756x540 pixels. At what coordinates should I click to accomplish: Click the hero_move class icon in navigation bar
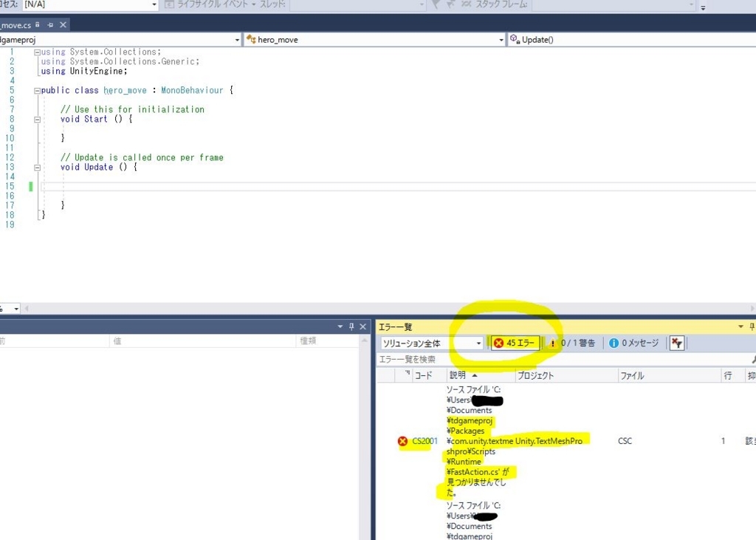coord(251,39)
